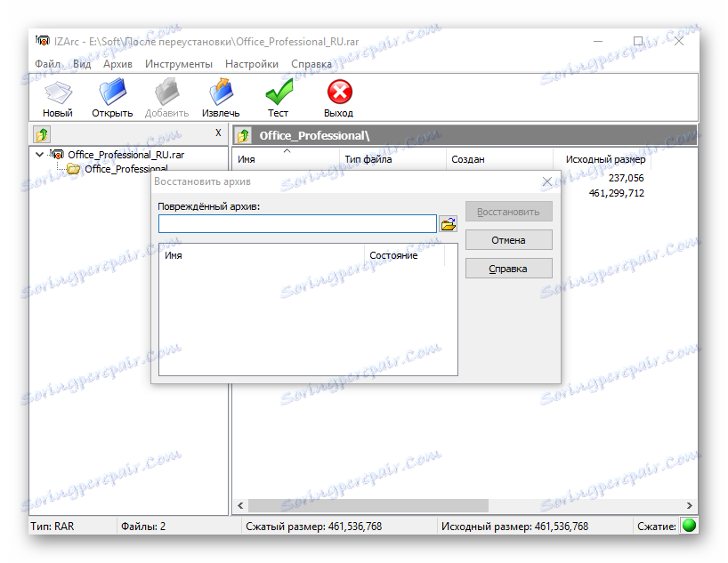Click the Тип: RAR status entry

coord(52,526)
